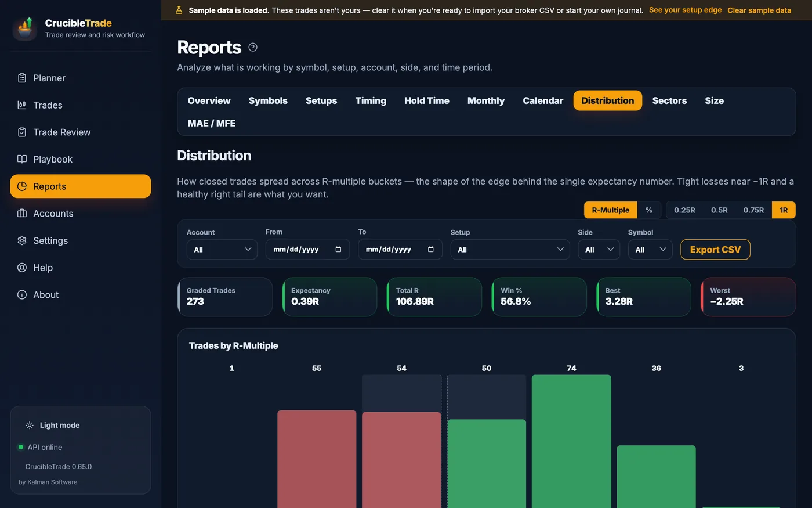Click the Clear sample data link
812x508 pixels.
pos(759,10)
